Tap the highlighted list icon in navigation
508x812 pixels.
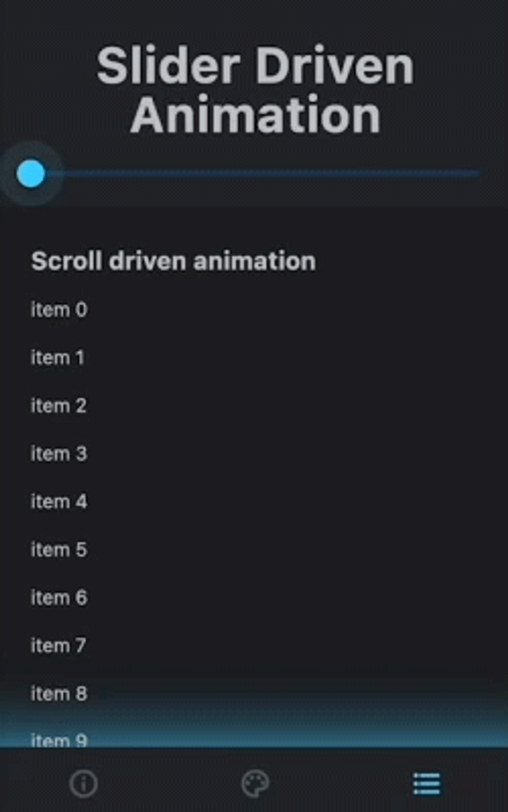[427, 784]
